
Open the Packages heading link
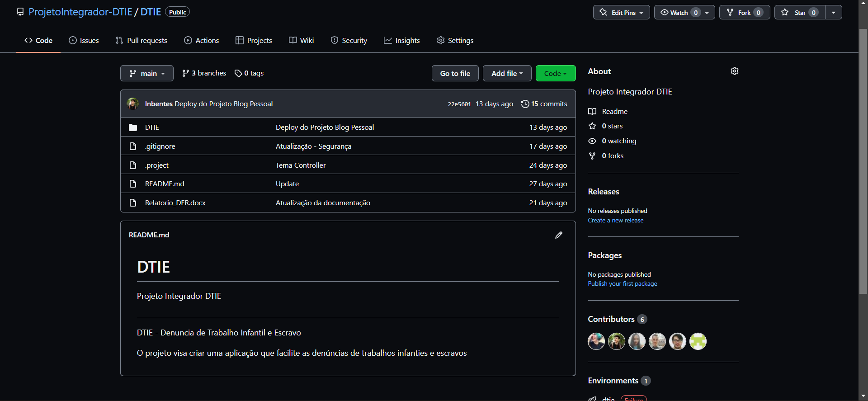click(x=605, y=255)
